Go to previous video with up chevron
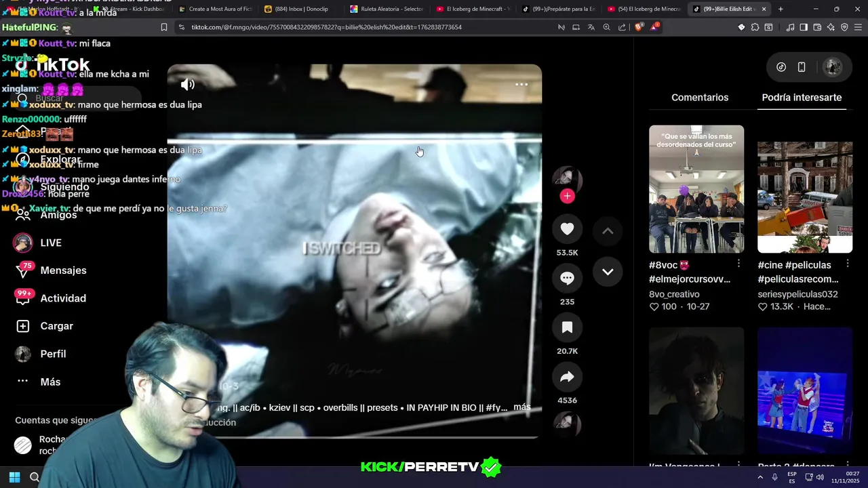 [x=608, y=231]
